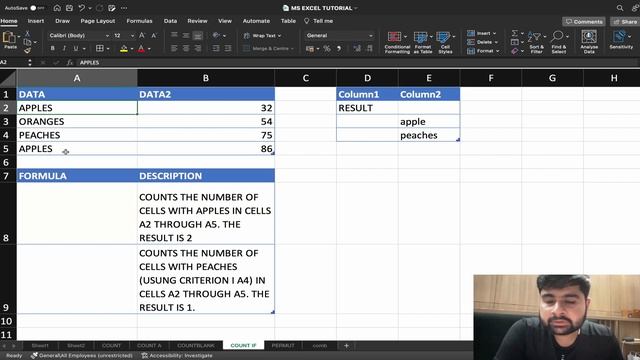Click the Cut scissors icon
Screen dimensions: 640x360
point(27,33)
